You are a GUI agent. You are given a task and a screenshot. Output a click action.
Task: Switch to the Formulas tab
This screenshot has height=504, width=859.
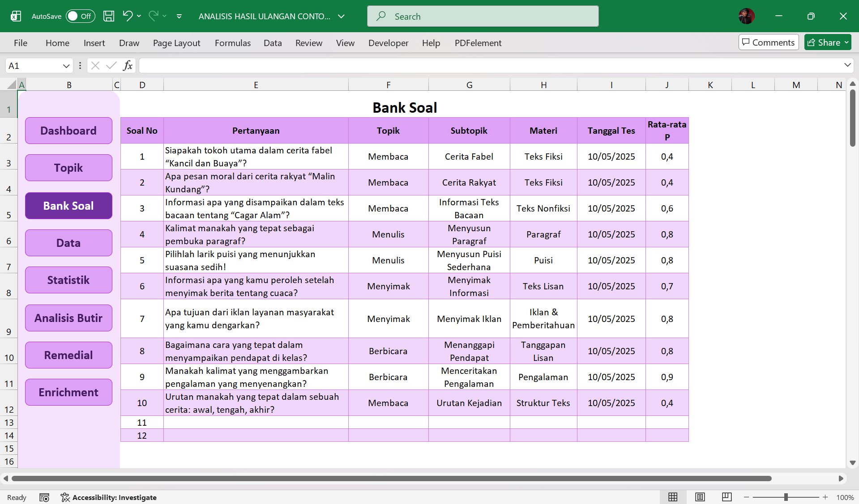click(233, 43)
